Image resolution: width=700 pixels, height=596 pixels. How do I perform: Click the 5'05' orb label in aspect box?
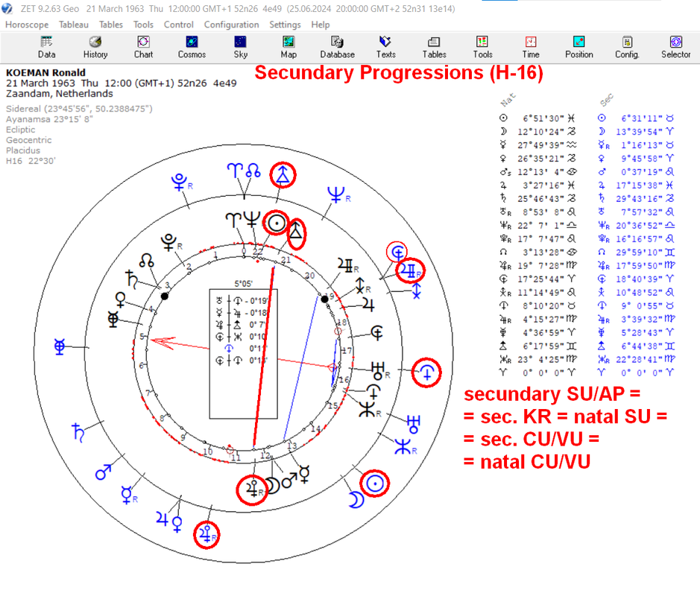pyautogui.click(x=243, y=284)
